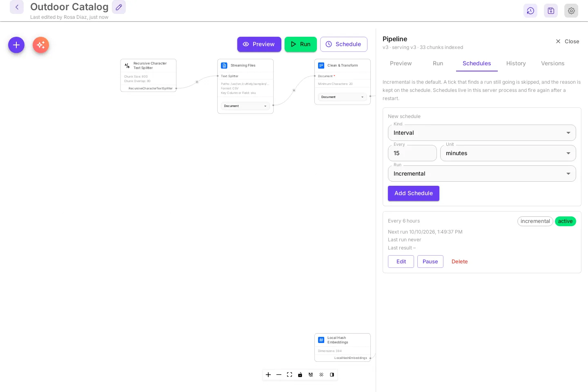This screenshot has width=588, height=392.
Task: Click the orange sparkle AI assistant button
Action: click(x=41, y=45)
